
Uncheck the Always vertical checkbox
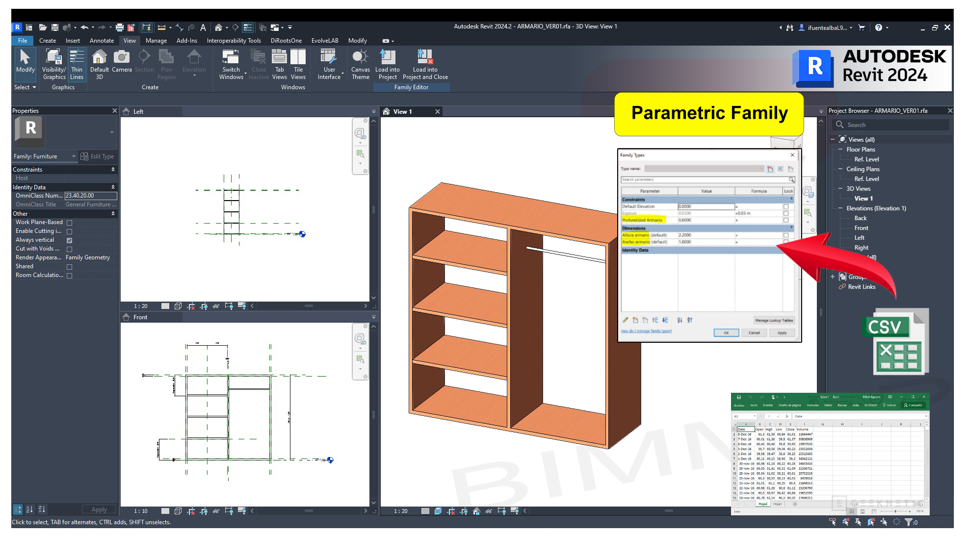(x=69, y=240)
